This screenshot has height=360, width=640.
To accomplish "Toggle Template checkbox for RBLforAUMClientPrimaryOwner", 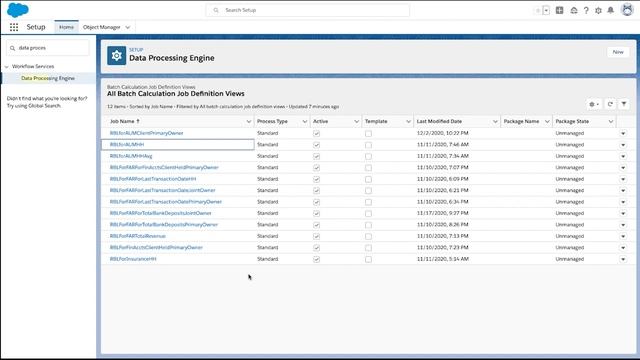I will (x=368, y=133).
